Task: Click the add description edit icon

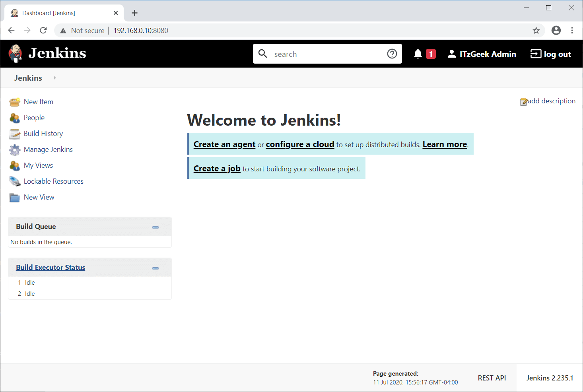Action: click(524, 102)
